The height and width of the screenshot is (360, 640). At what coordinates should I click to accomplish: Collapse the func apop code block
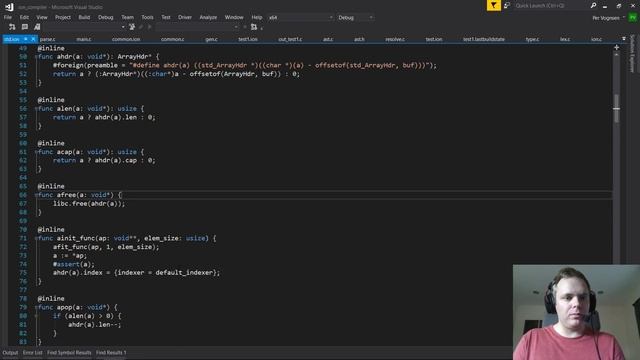click(36, 307)
